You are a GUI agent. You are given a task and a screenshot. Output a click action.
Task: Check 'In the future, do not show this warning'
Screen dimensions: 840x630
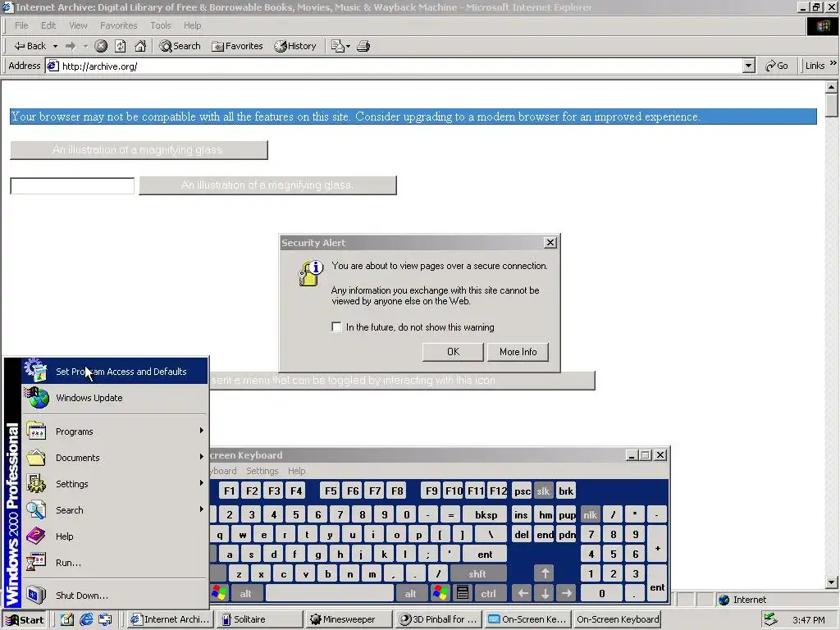coord(336,326)
